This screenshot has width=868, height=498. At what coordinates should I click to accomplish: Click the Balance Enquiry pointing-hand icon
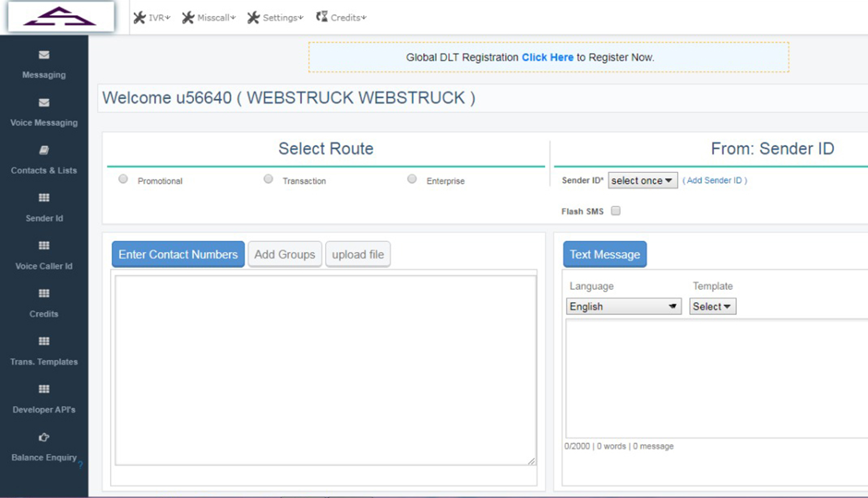(x=44, y=437)
